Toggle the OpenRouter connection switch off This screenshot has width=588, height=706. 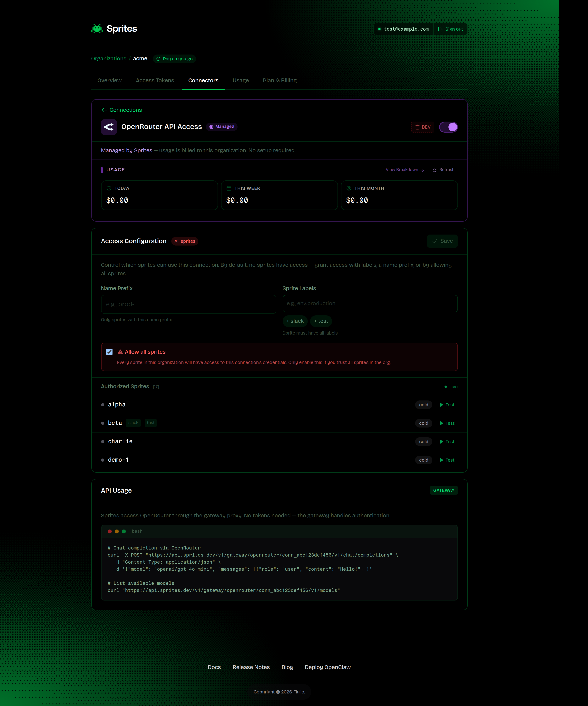[x=448, y=127]
